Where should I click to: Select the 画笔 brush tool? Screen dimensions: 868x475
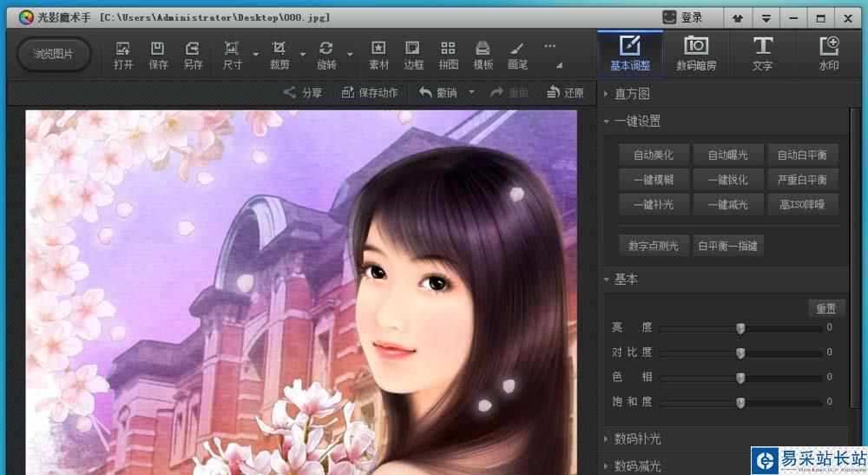517,56
